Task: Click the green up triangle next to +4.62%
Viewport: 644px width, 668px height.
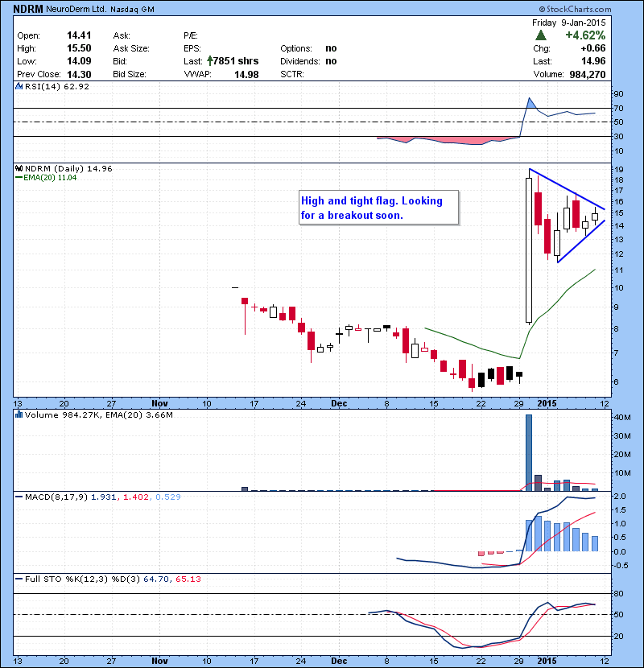Action: (540, 35)
